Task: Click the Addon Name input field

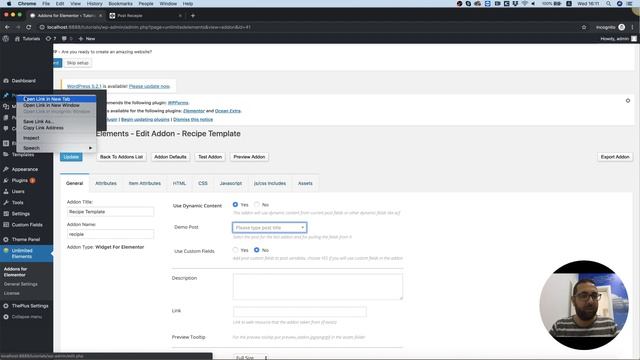Action: coord(110,234)
